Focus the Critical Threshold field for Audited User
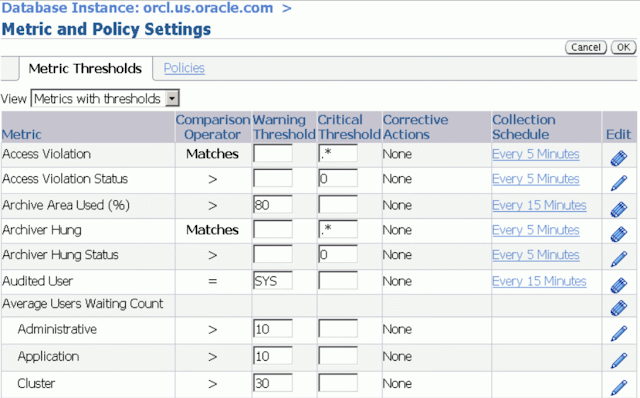The image size is (640, 398). (x=338, y=280)
